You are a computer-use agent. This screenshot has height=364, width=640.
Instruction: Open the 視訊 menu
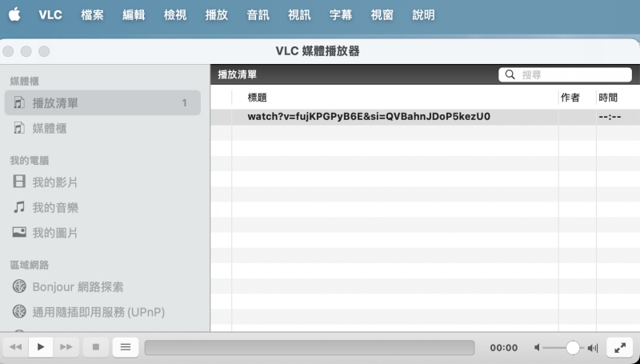pyautogui.click(x=299, y=15)
